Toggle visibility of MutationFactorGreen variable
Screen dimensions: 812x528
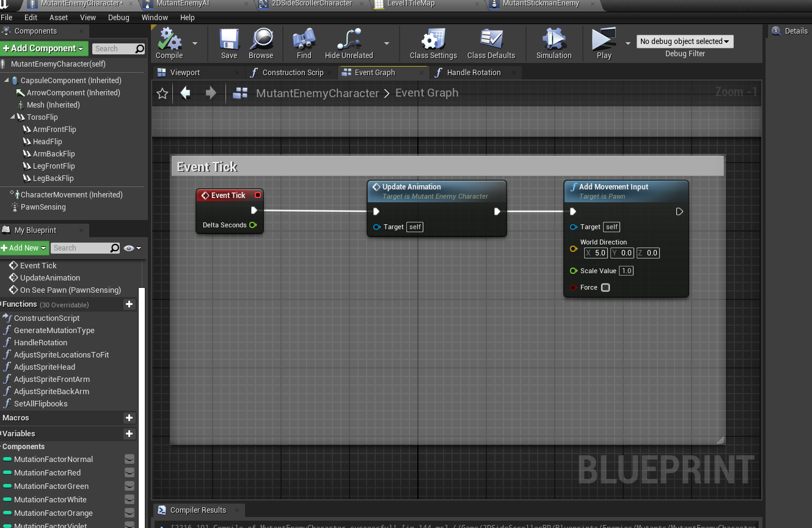tap(130, 486)
